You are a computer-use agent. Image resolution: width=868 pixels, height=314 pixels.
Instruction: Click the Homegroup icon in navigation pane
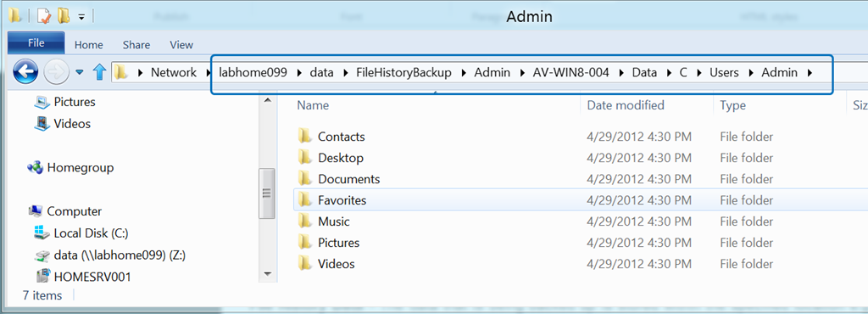[x=35, y=167]
